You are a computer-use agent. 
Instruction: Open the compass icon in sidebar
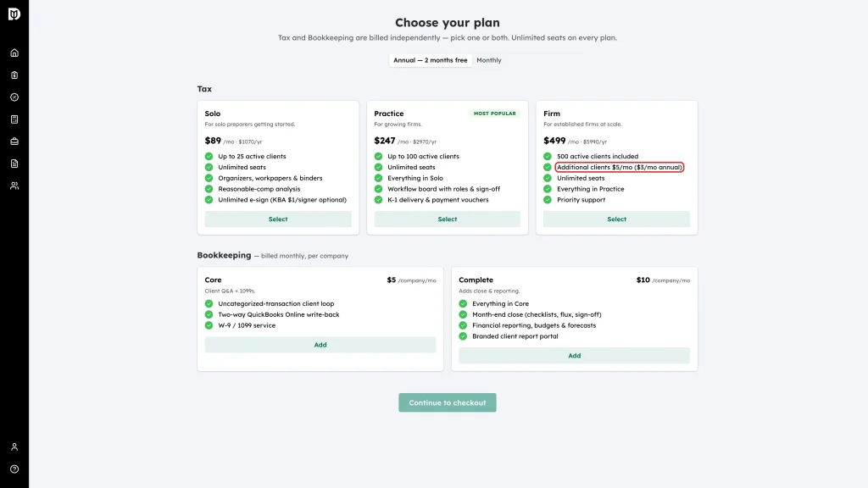click(14, 97)
